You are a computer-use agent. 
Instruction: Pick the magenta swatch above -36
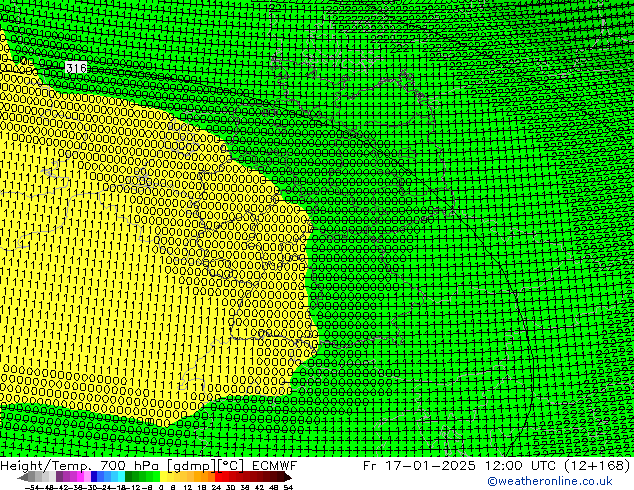click(x=80, y=477)
